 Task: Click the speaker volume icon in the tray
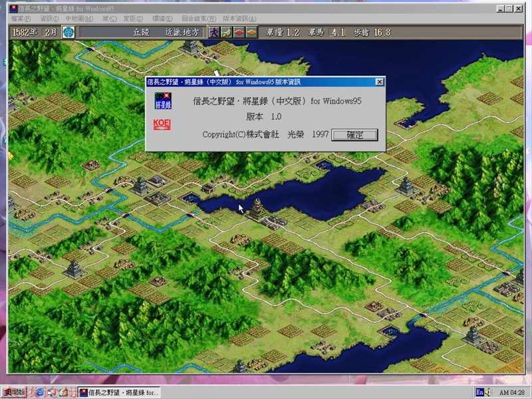(489, 392)
